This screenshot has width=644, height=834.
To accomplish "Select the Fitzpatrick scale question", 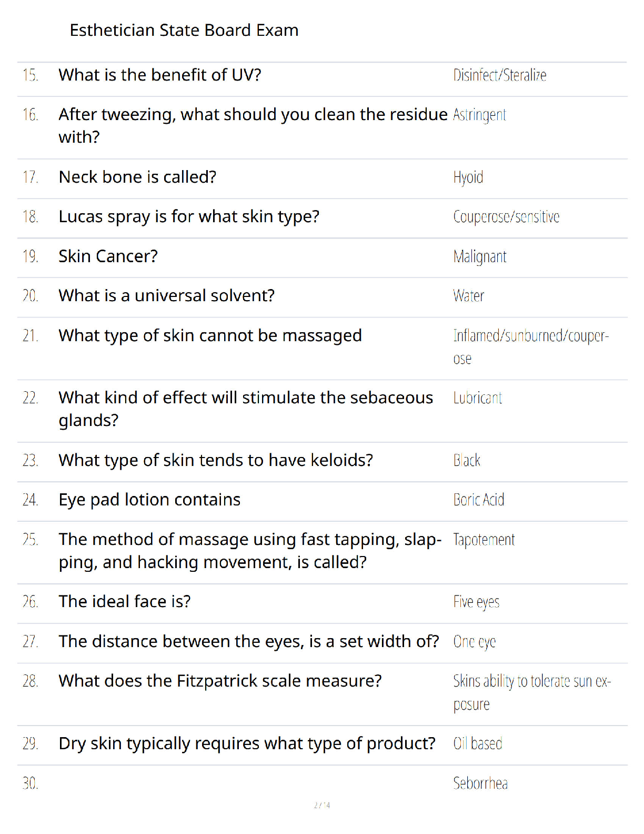I will [x=220, y=681].
